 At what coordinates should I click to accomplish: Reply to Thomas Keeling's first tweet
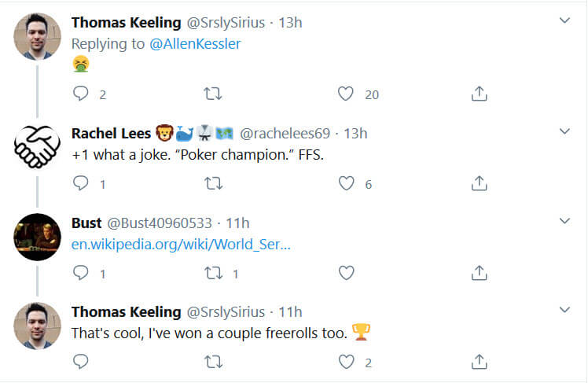pos(81,94)
